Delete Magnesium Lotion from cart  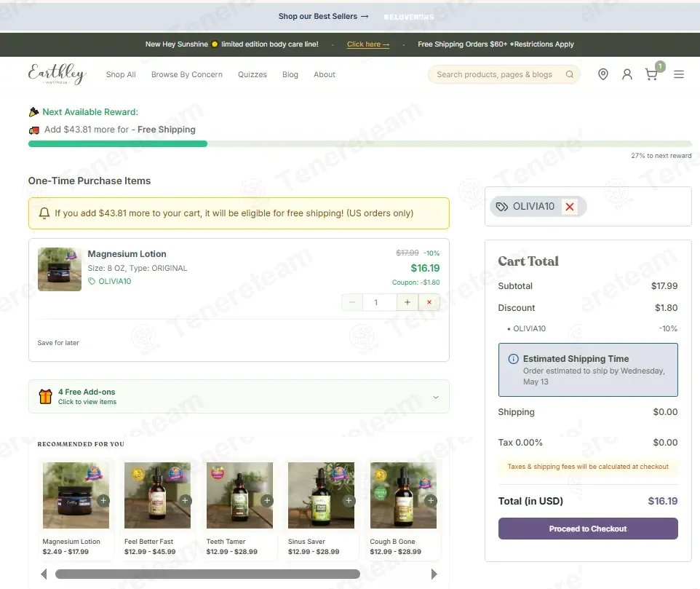(429, 302)
